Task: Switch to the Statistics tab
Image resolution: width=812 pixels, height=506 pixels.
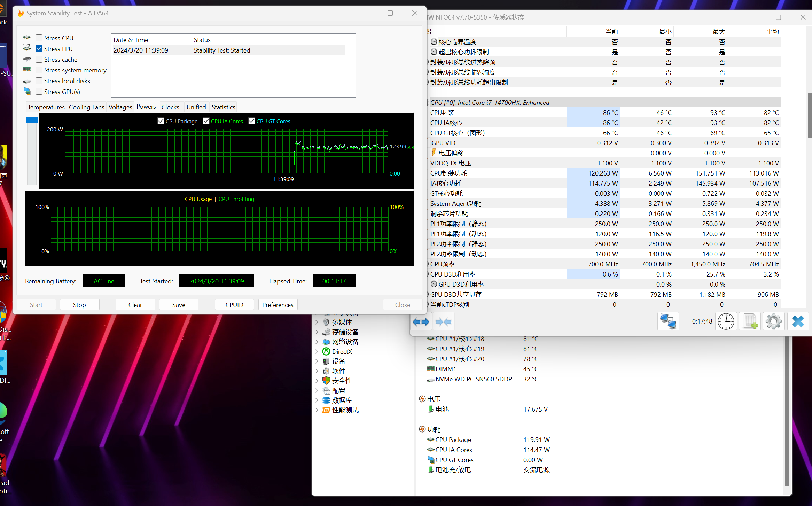Action: (x=224, y=107)
